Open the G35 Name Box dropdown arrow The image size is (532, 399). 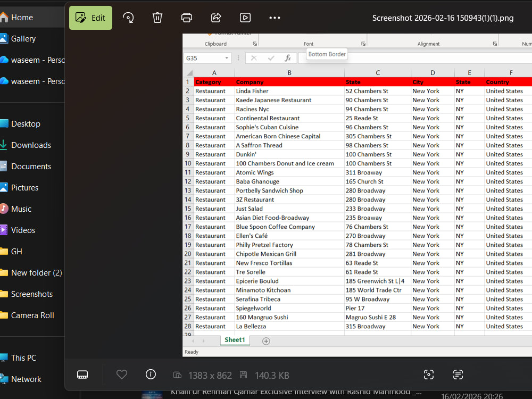pyautogui.click(x=227, y=58)
